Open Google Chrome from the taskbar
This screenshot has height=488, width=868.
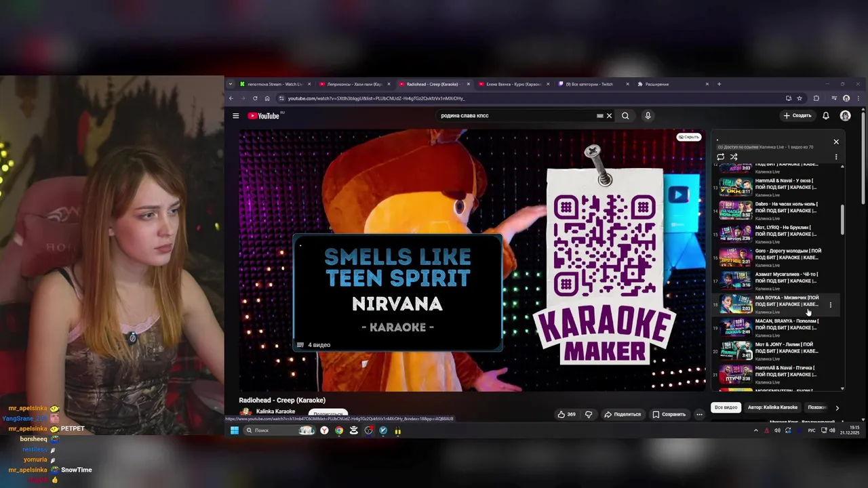[339, 430]
